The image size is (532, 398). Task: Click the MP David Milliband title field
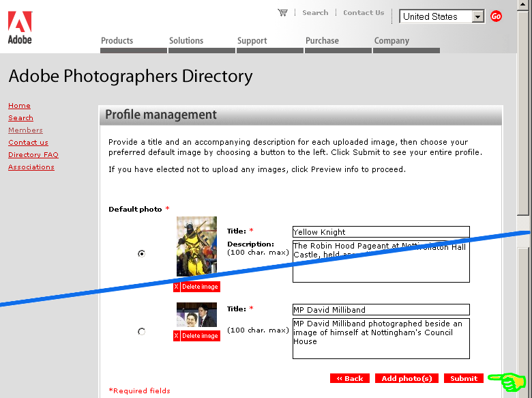[381, 310]
